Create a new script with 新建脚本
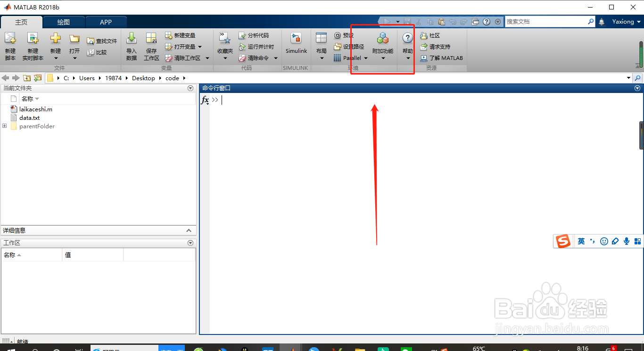The height and width of the screenshot is (351, 644). (10, 46)
